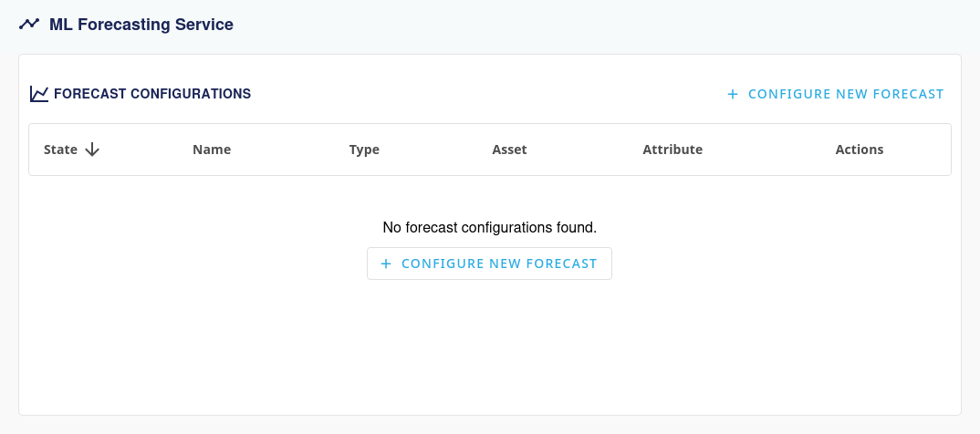Click the Forecast Configurations section heading
This screenshot has height=434, width=980.
[152, 93]
